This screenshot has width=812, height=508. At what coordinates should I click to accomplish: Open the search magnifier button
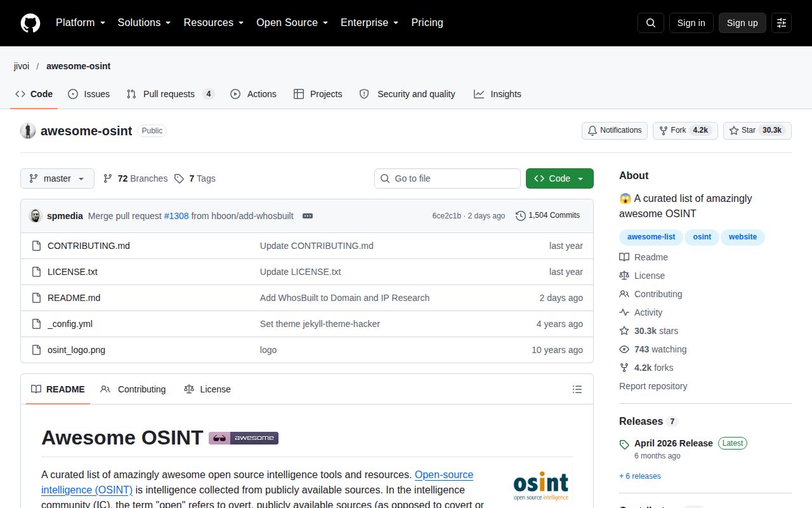[650, 23]
